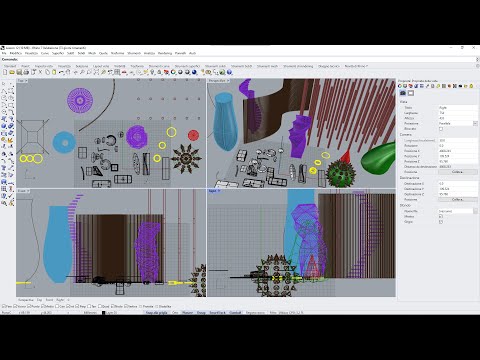480x360 pixels.
Task: Select the Pan hand tool icon
Action: [x=68, y=72]
